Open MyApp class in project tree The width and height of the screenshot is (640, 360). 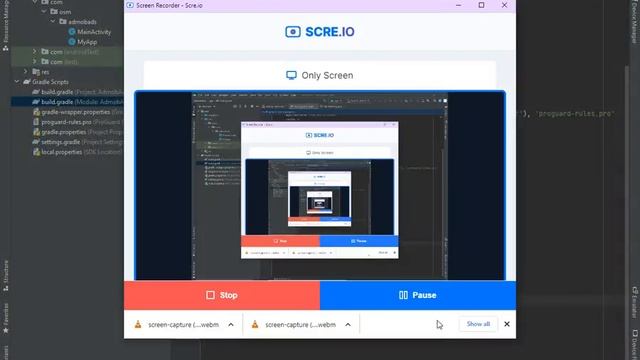point(87,42)
